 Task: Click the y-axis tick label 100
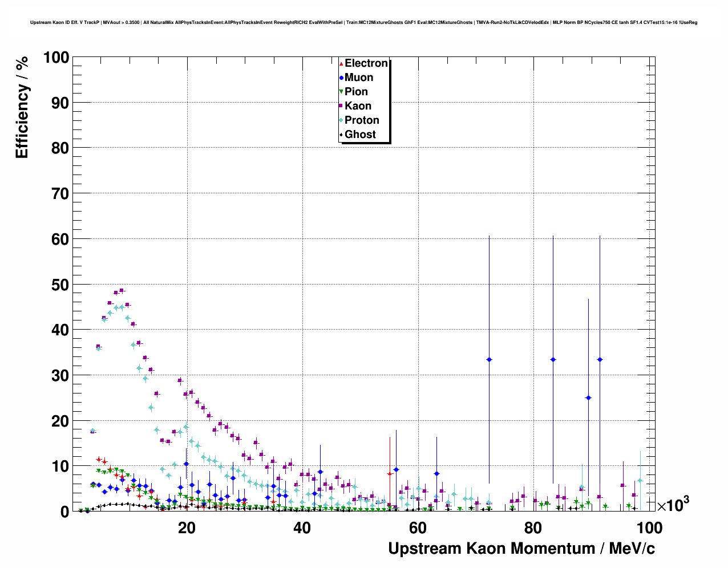click(55, 58)
